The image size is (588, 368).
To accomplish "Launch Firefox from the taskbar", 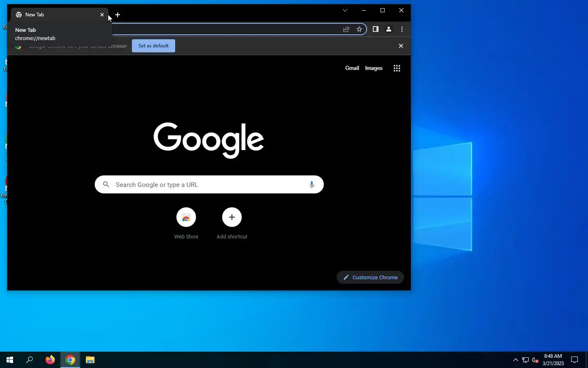I will click(x=50, y=360).
